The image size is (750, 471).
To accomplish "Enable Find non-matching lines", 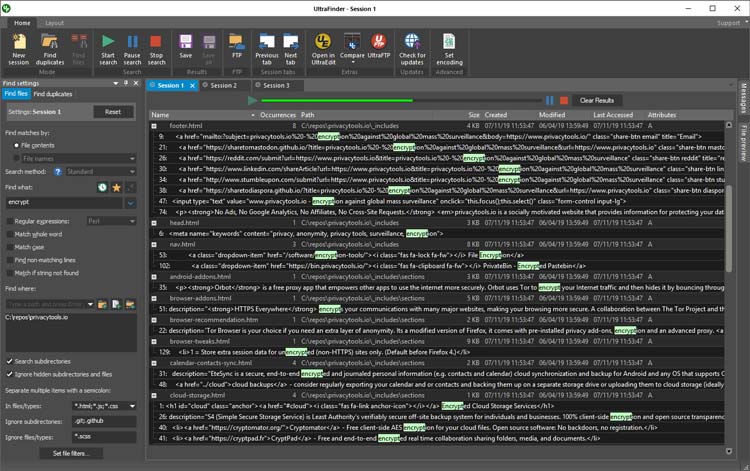I will (x=10, y=260).
